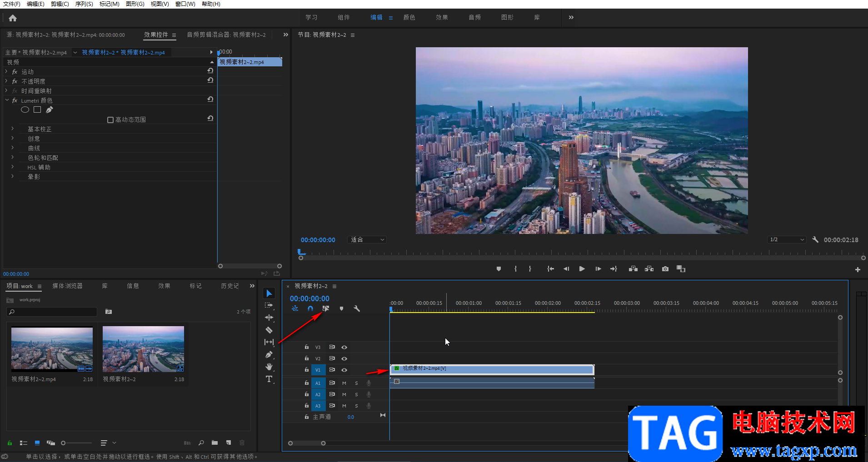Click the Lift button
Screen dimensions: 868x462
pyautogui.click(x=633, y=269)
